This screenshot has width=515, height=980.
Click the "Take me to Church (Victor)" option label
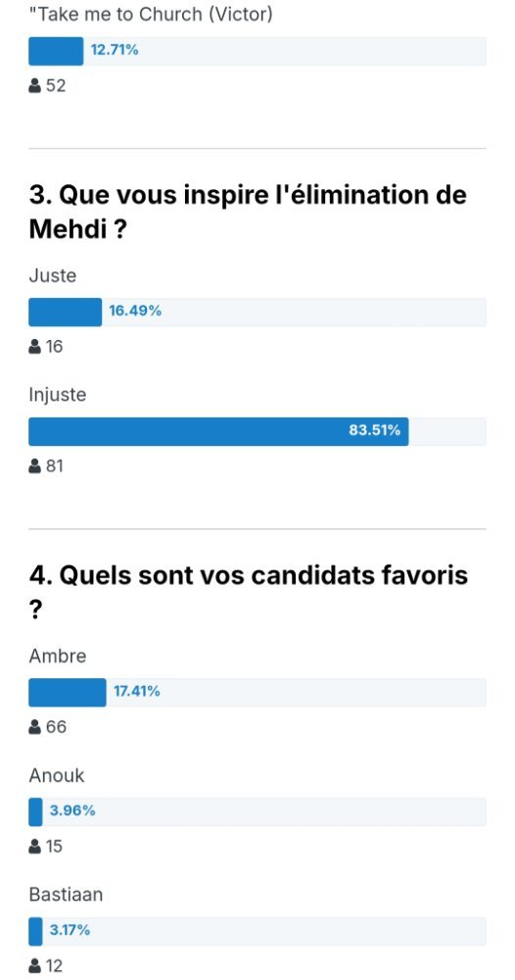tap(151, 15)
